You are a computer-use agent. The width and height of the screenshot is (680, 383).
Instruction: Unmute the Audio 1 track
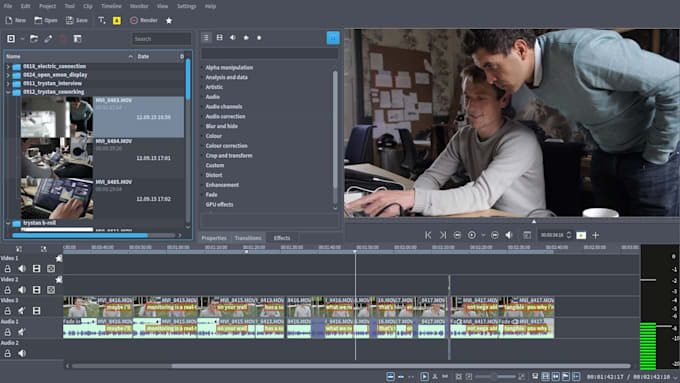pyautogui.click(x=22, y=332)
